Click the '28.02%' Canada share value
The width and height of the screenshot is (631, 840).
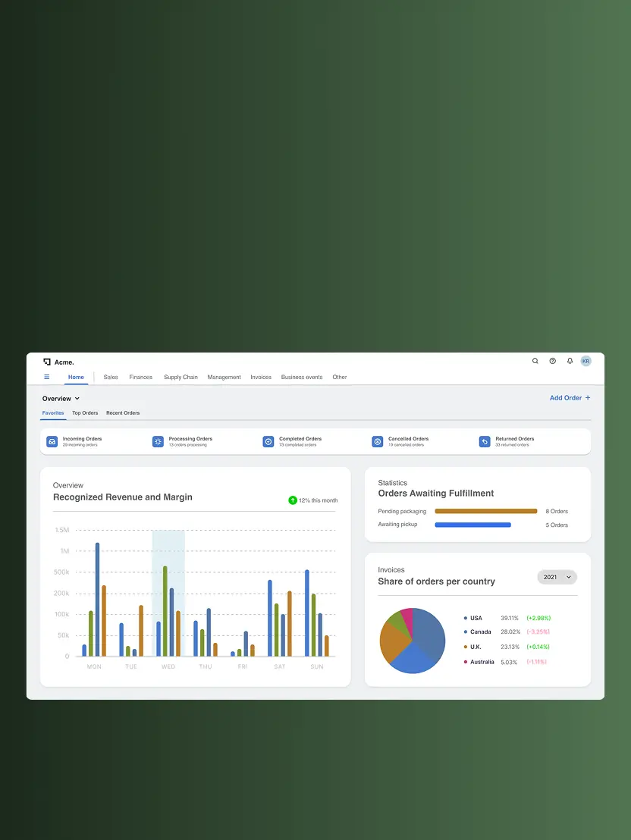click(510, 632)
